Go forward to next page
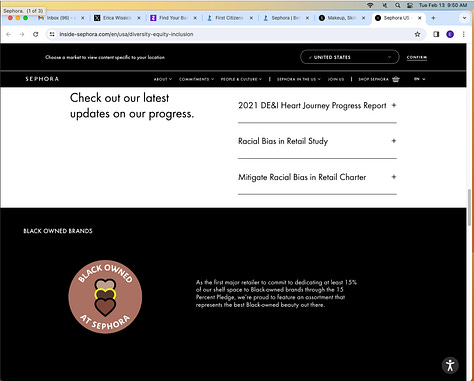This screenshot has height=381, width=474. point(22,34)
